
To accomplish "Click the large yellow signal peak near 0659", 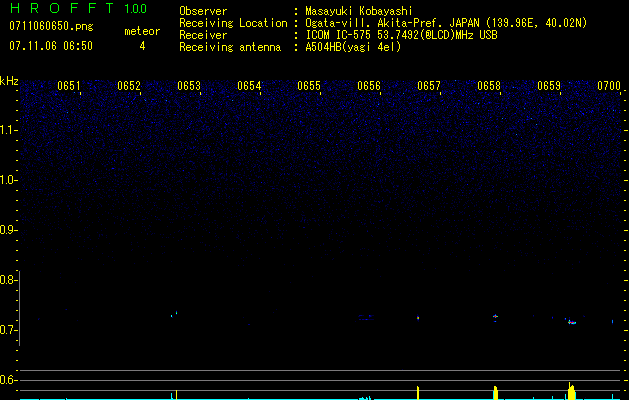I will pos(571,391).
